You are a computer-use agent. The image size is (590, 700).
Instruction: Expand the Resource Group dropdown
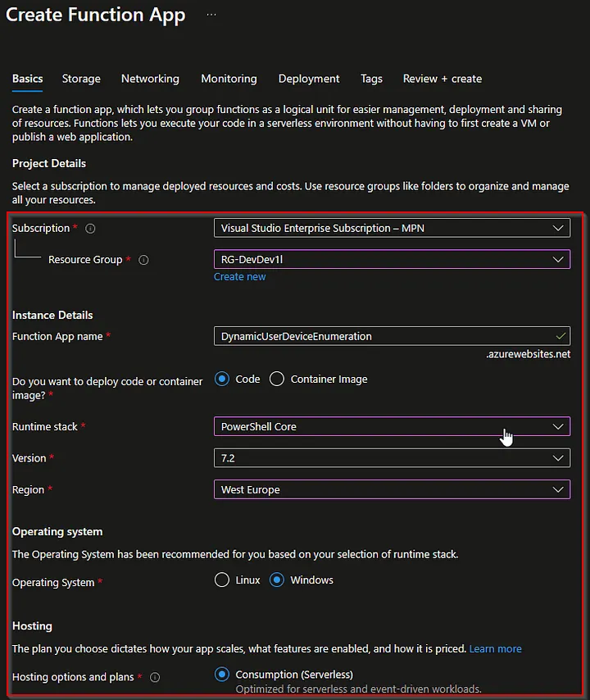391,260
